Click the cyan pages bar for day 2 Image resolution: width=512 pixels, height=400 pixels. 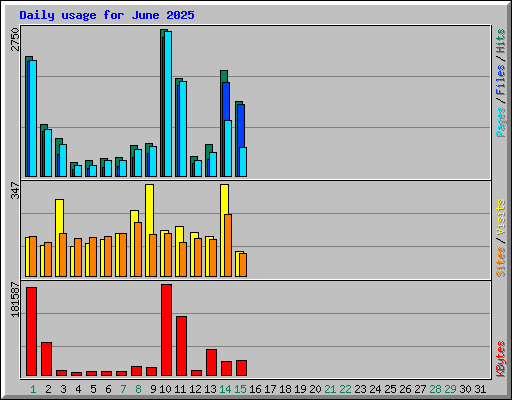coord(48,153)
